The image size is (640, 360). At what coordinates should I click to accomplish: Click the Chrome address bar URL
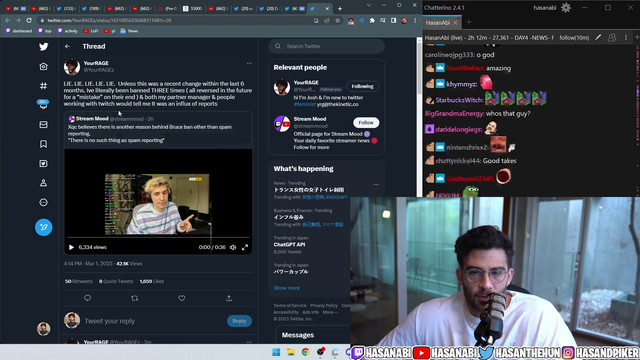[x=109, y=20]
